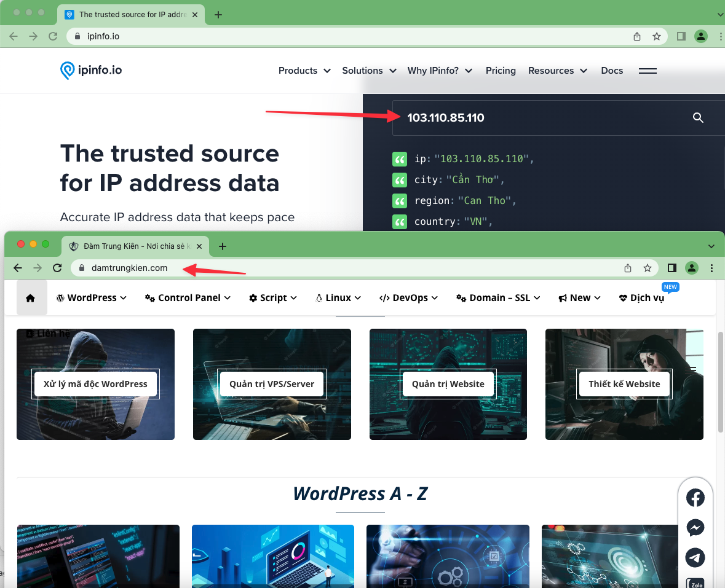
Task: Click Xử lý mã độc WordPress button
Action: (x=95, y=384)
